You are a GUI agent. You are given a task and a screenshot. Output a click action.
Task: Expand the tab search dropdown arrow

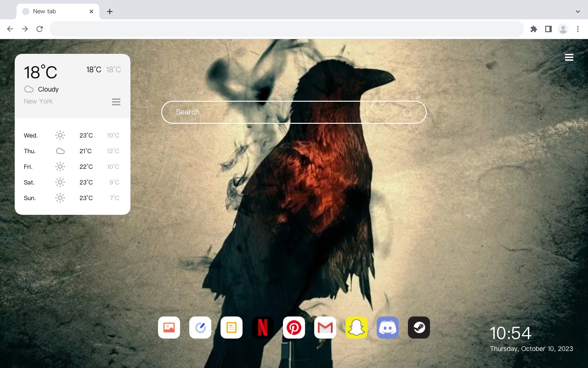pos(578,11)
